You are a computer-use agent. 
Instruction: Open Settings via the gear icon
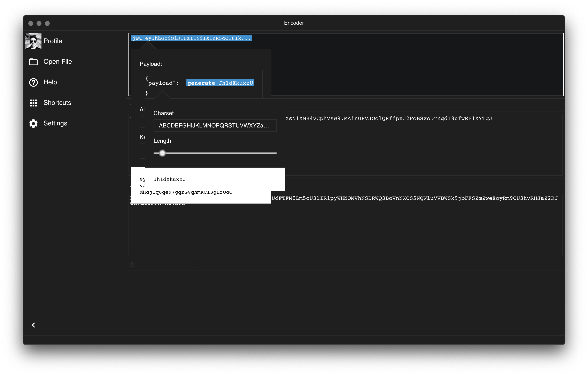pos(33,123)
